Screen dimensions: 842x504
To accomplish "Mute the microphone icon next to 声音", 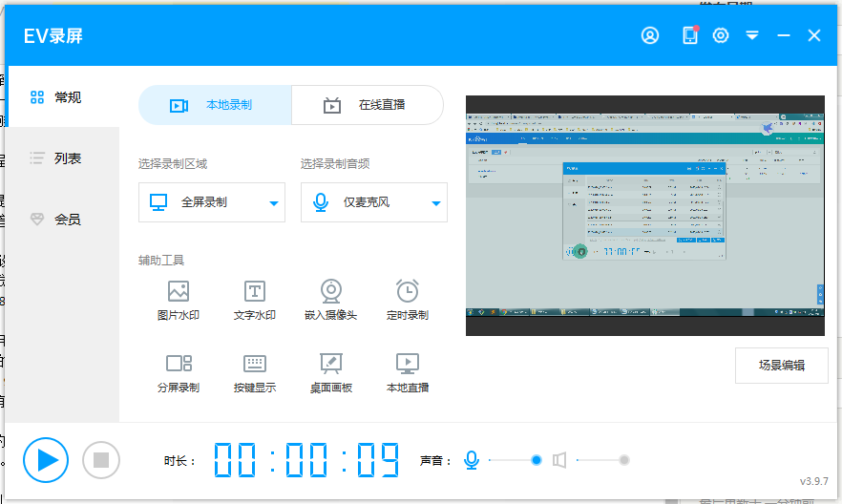I will (x=472, y=460).
